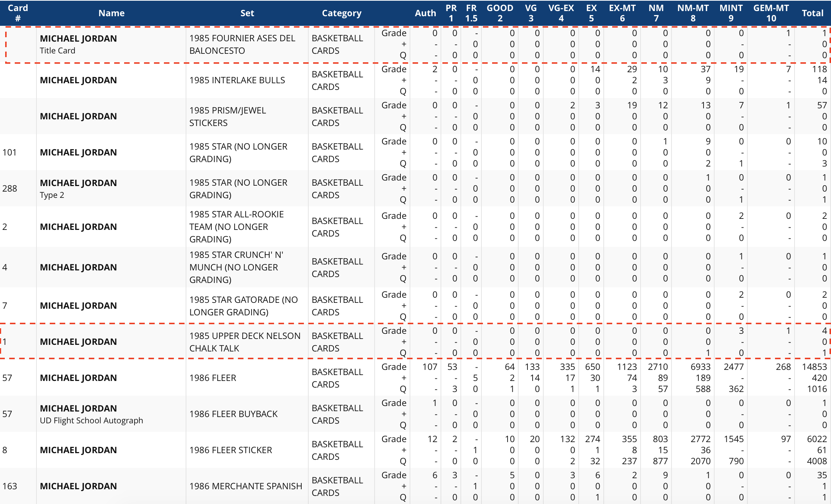831x504 pixels.
Task: Click Prism/Jewel Stickers total 57
Action: click(822, 105)
